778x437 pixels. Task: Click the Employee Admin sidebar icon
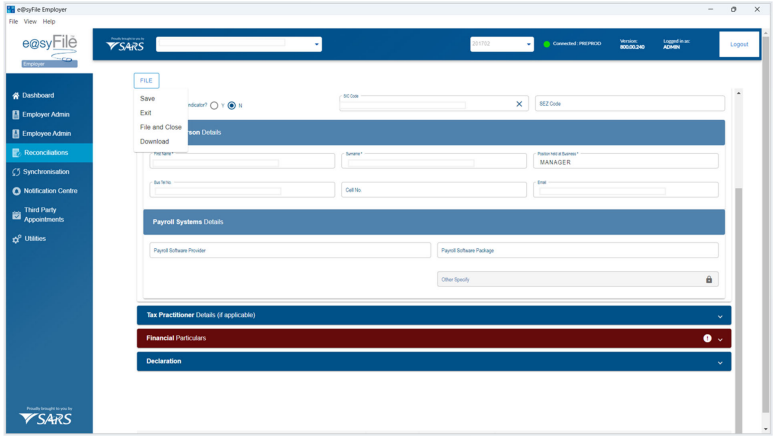click(x=15, y=134)
